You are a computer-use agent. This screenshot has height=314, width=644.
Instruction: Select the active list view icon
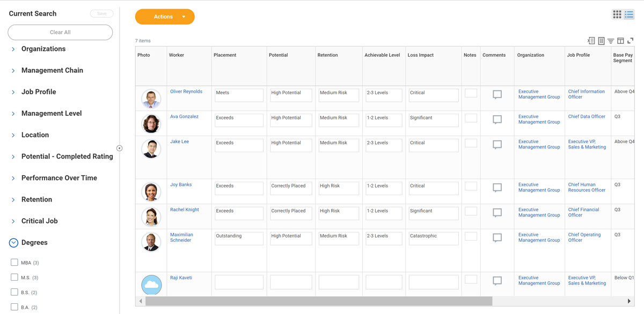[628, 14]
